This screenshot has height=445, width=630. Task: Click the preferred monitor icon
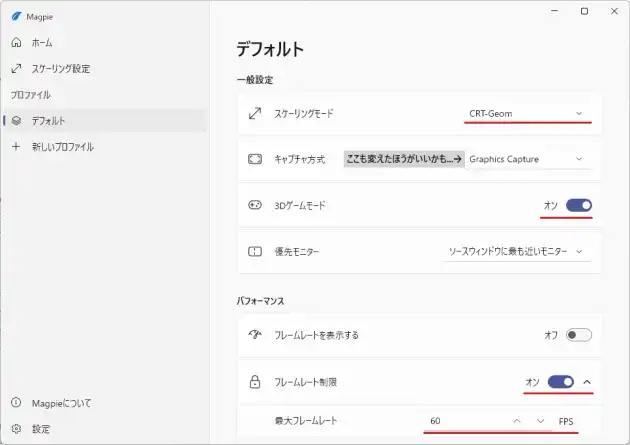[x=254, y=251]
